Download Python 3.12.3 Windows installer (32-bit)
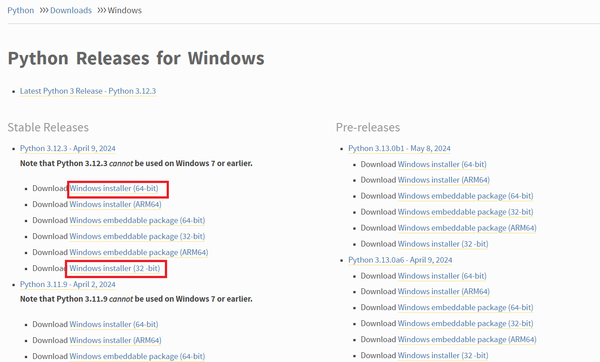Screen dimensions: 600x362 pos(114,269)
